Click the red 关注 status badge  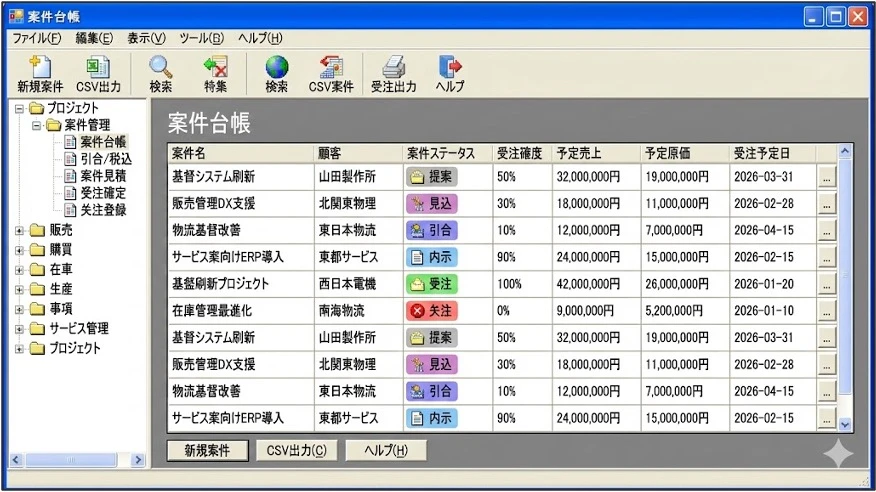pos(432,311)
